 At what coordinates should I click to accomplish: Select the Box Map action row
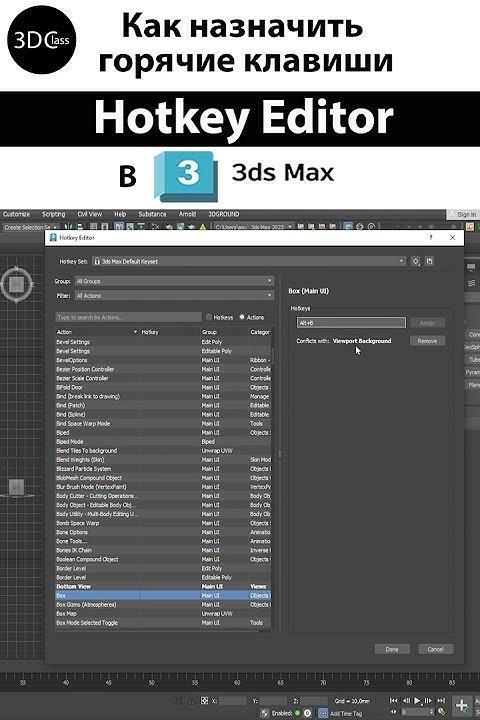(163, 613)
